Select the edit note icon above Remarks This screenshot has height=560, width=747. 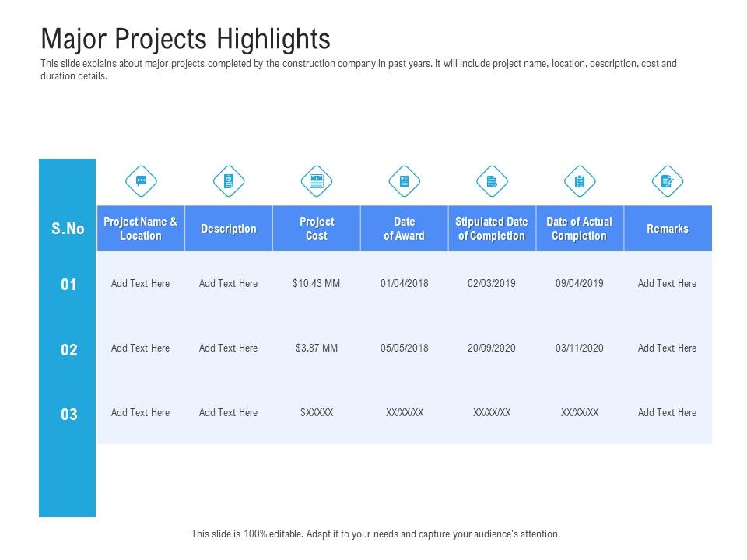(x=668, y=181)
